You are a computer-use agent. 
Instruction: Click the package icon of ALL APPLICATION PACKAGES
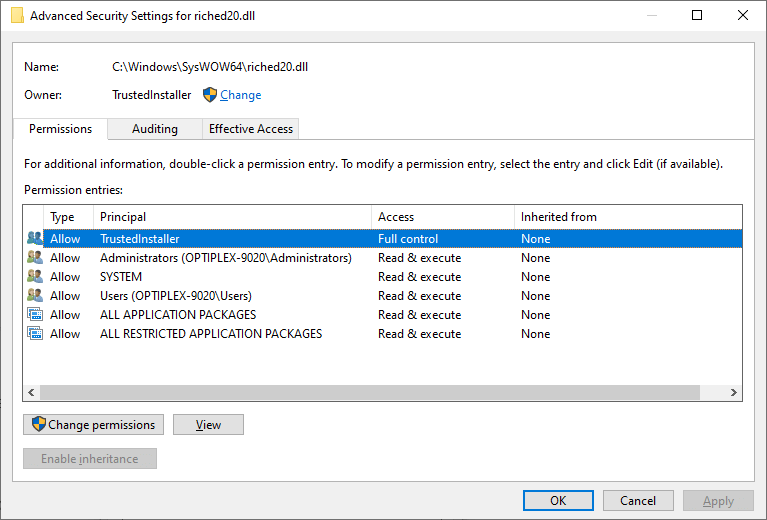[35, 315]
